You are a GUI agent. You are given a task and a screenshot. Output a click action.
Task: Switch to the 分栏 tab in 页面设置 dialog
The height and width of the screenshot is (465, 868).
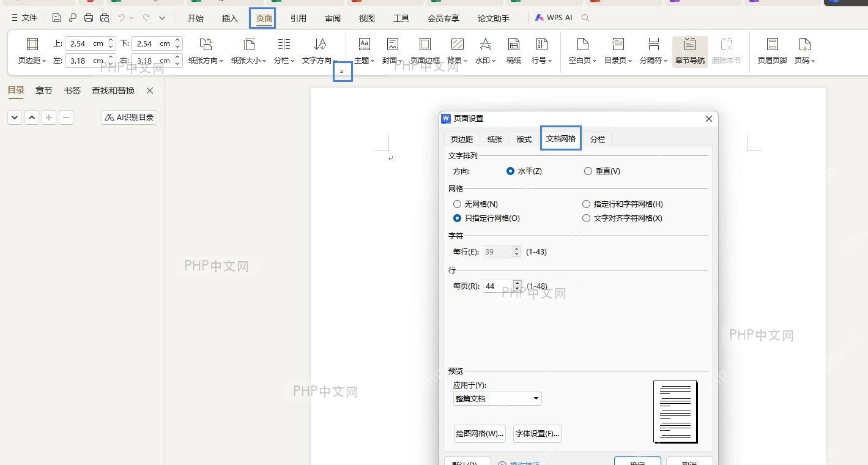point(598,139)
